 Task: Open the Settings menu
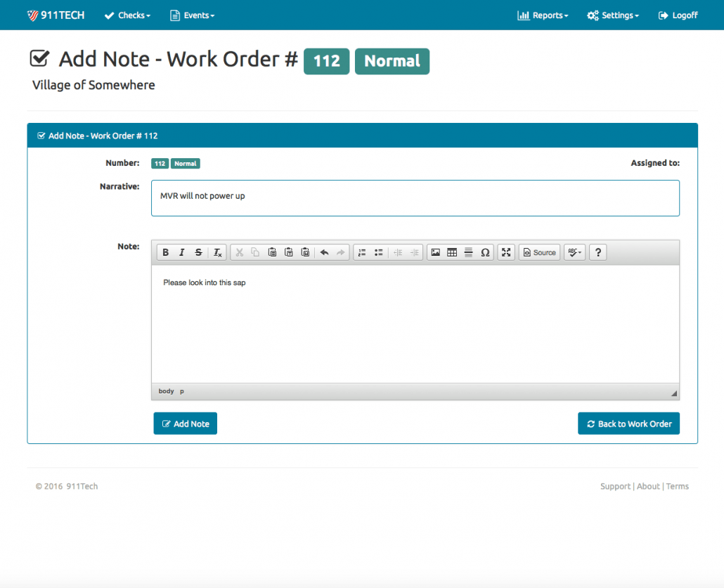point(613,15)
